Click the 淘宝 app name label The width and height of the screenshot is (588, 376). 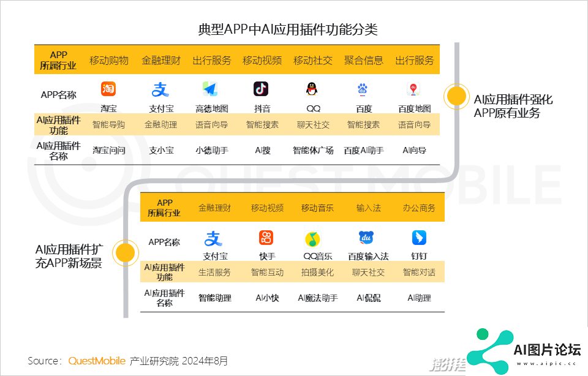pyautogui.click(x=109, y=109)
